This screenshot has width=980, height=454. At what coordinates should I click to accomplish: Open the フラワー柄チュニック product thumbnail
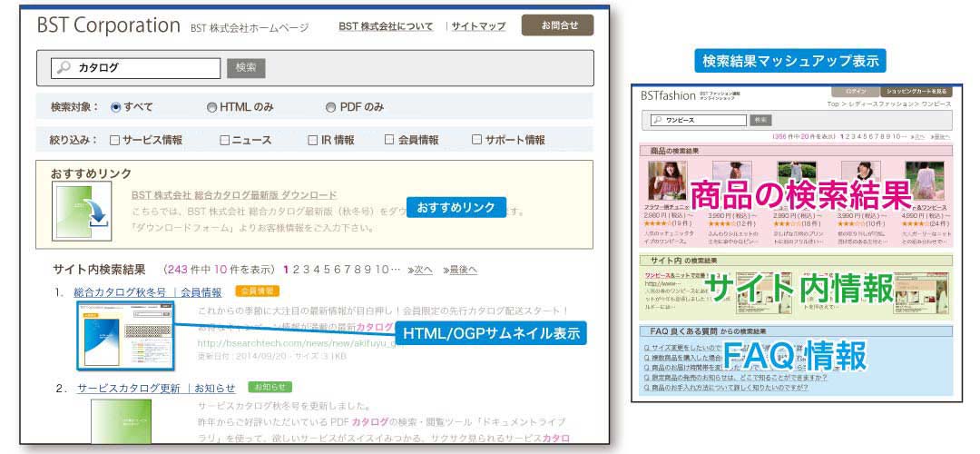point(668,181)
